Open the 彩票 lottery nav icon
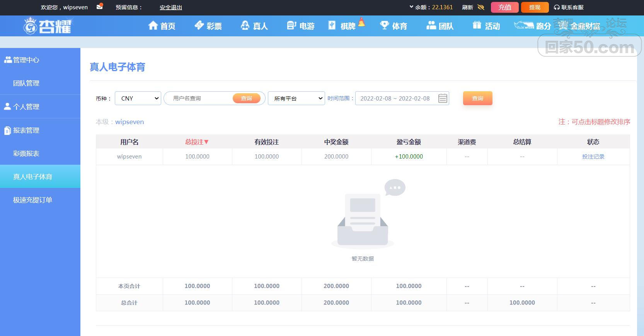The height and width of the screenshot is (336, 644). tap(199, 26)
